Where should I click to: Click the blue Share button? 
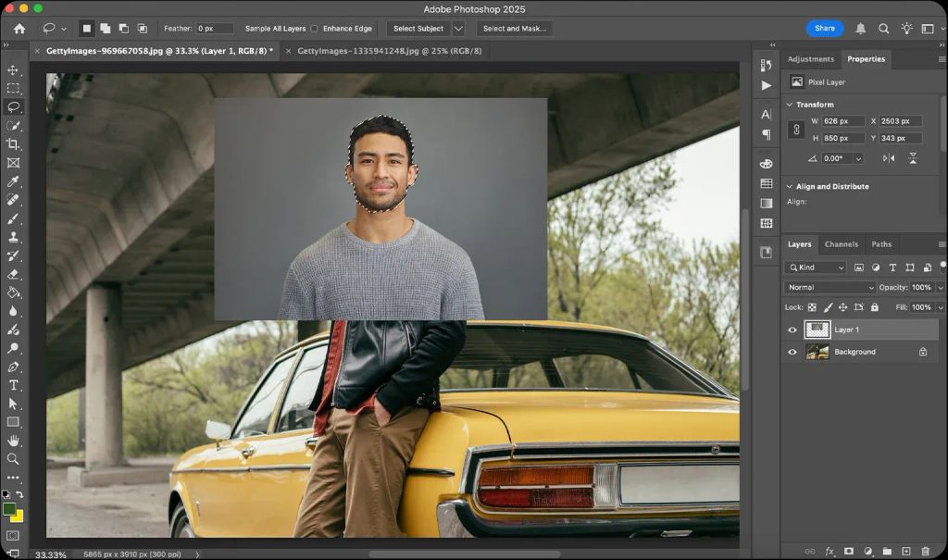click(x=825, y=29)
